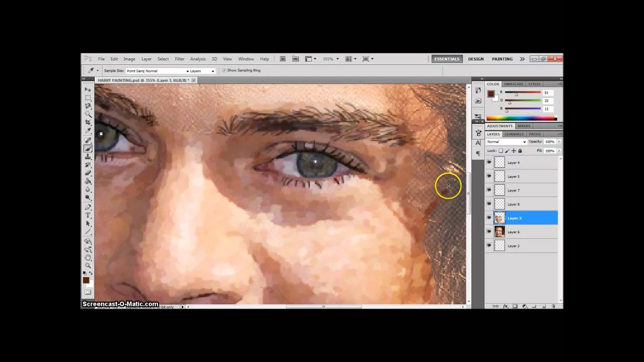Launch Adobe Bridge from application bar
This screenshot has height=362, width=644.
click(x=283, y=59)
